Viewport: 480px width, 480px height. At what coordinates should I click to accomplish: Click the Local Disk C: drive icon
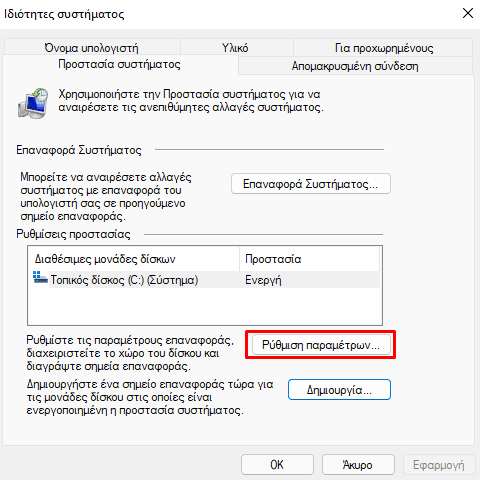(x=40, y=278)
